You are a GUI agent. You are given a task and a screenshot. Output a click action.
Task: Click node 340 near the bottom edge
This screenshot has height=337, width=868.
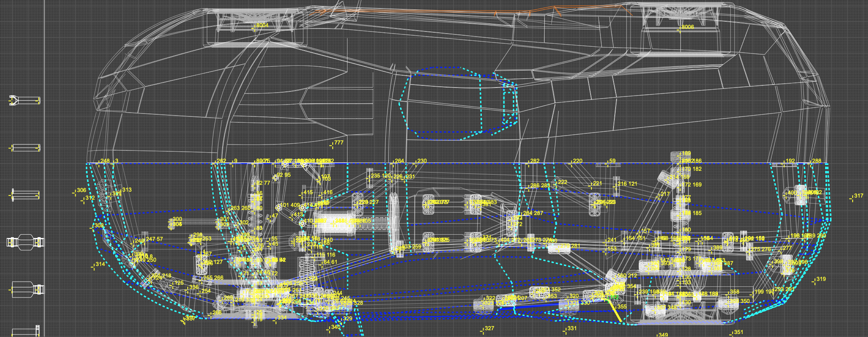pyautogui.click(x=328, y=330)
